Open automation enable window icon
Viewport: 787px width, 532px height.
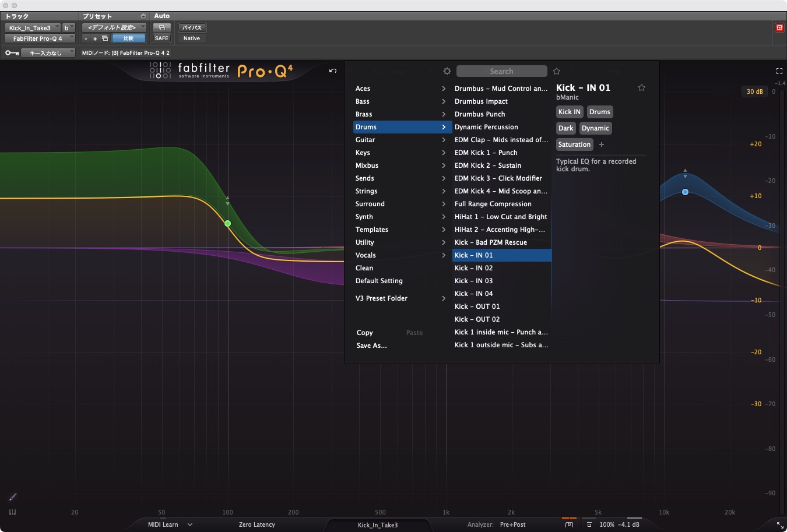[x=161, y=27]
